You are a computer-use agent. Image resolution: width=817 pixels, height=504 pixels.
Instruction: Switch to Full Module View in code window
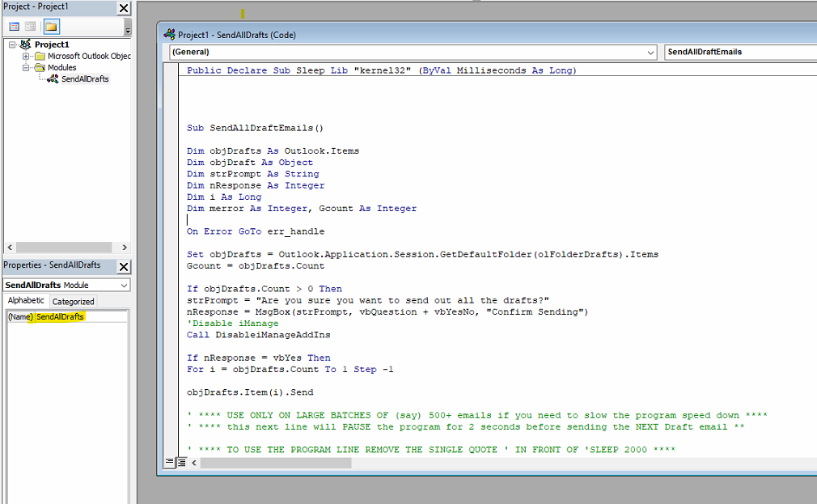click(182, 463)
